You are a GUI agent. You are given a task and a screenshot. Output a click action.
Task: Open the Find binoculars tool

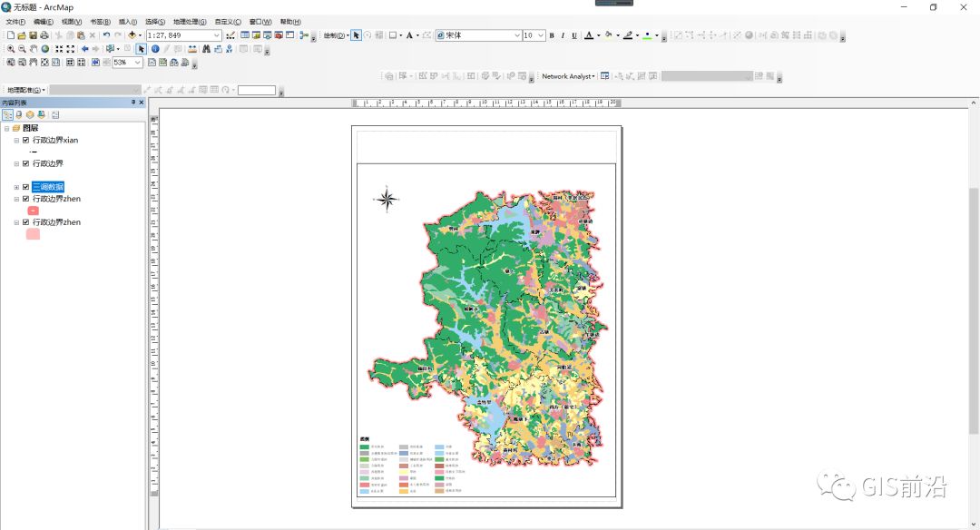[x=206, y=49]
